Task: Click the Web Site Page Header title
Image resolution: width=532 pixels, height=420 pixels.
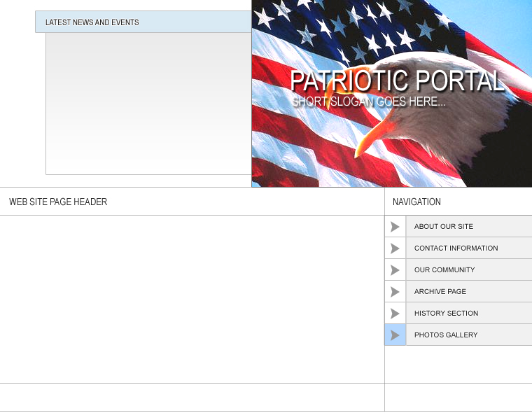Action: (58, 202)
